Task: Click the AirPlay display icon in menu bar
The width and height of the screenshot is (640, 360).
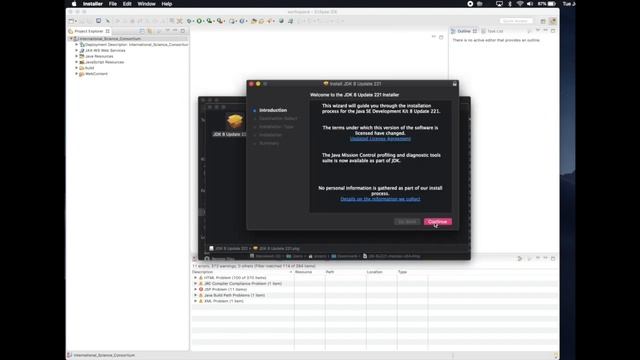Action: point(499,4)
